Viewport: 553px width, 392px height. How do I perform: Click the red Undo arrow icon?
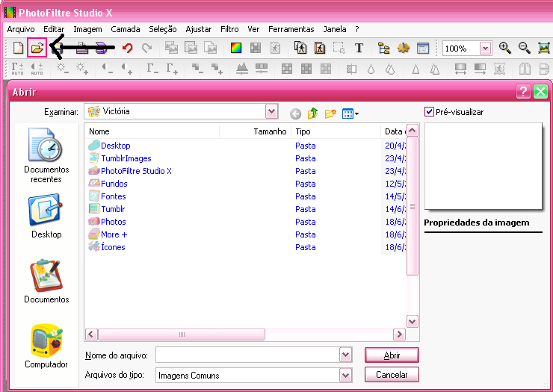(127, 48)
